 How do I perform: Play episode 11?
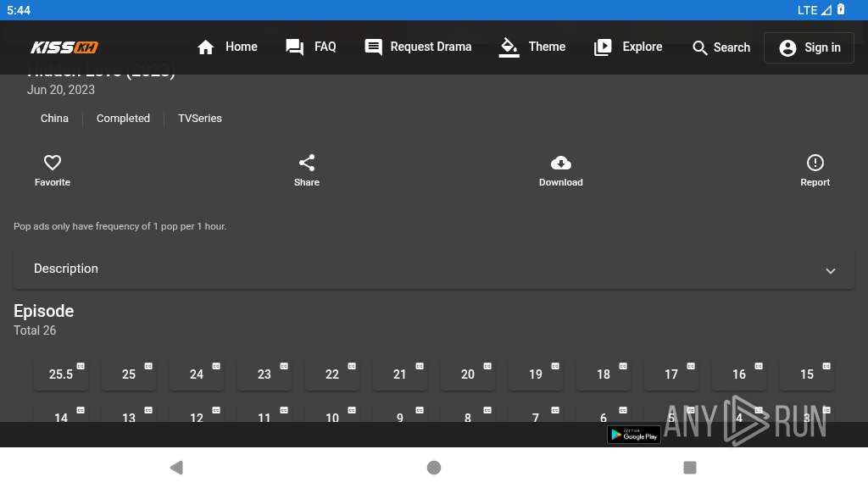264,413
